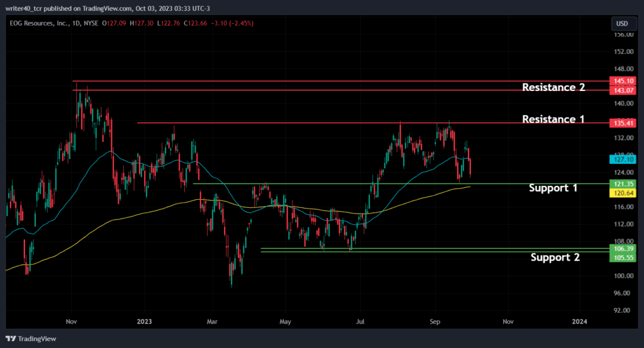
Task: Click the Mar time axis label
Action: click(x=212, y=322)
